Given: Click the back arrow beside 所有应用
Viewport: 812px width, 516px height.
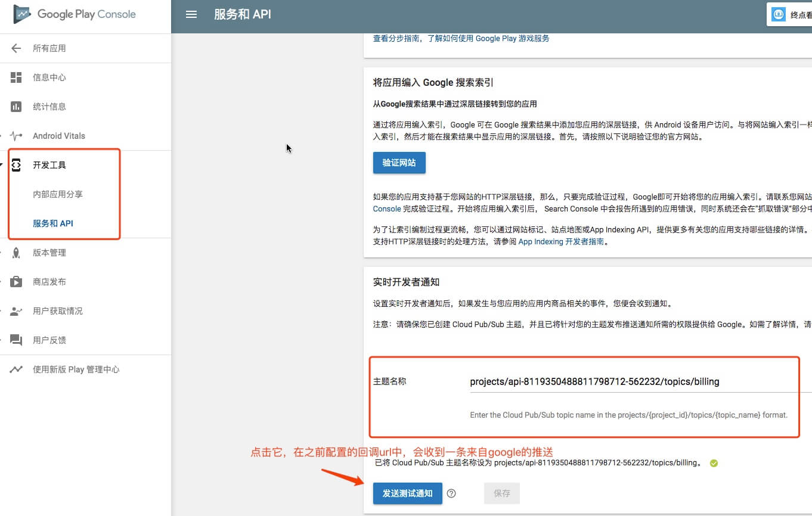Looking at the screenshot, I should coord(16,48).
